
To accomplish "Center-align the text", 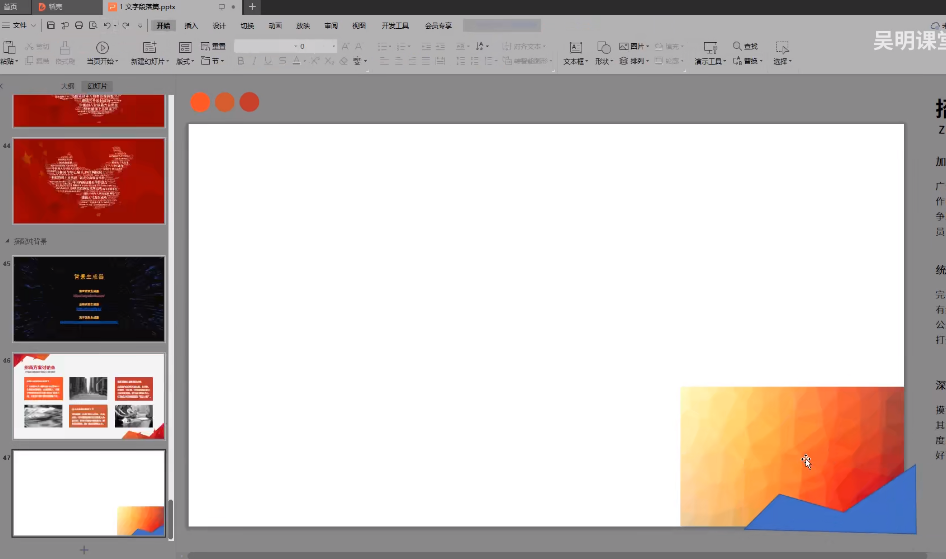I will click(x=398, y=61).
